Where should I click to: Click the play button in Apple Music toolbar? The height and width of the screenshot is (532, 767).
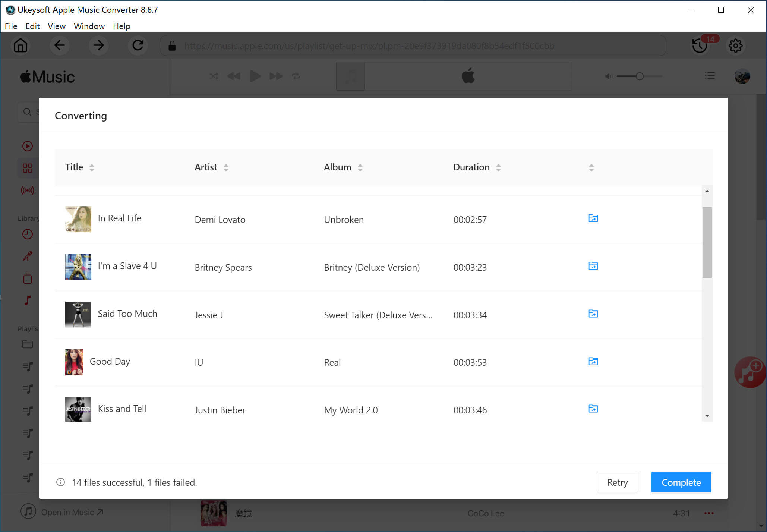(255, 76)
